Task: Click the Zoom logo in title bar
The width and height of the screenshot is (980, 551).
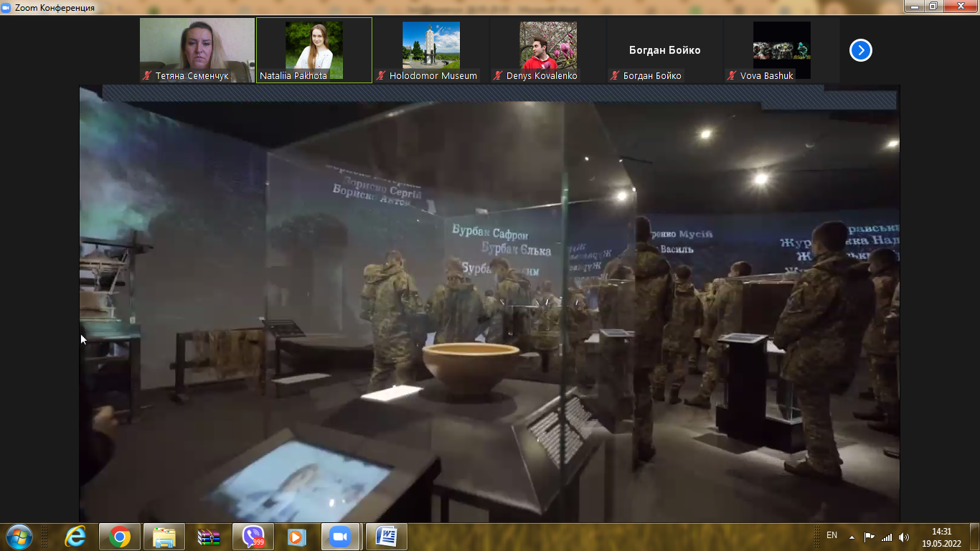Action: [x=6, y=8]
